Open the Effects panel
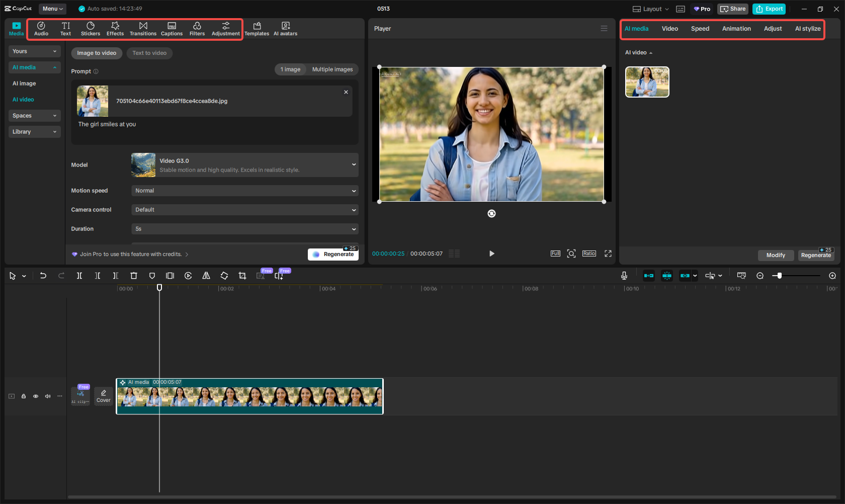The height and width of the screenshot is (504, 845). [115, 28]
